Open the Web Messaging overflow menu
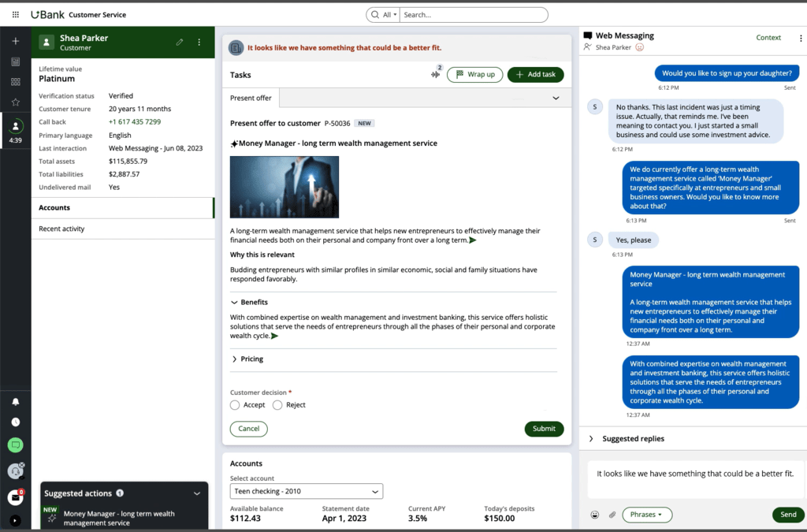The height and width of the screenshot is (532, 807). pos(801,37)
